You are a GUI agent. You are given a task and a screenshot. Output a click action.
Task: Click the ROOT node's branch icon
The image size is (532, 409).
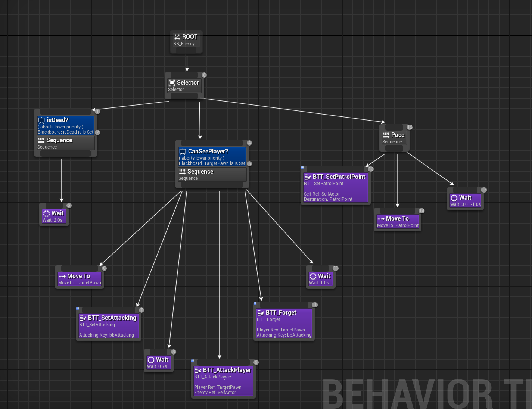click(177, 37)
